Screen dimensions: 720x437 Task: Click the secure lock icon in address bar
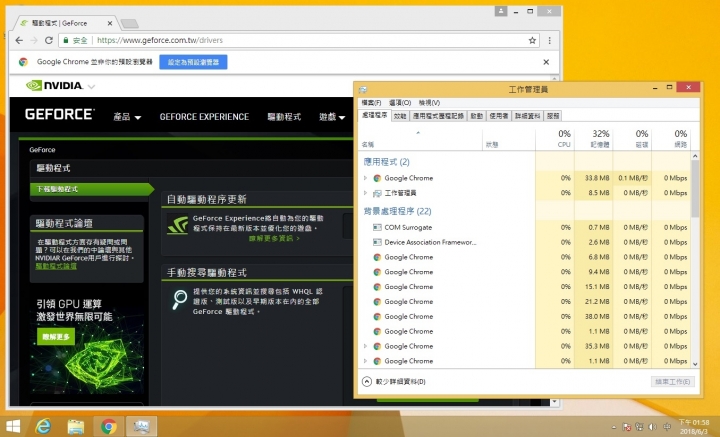(x=66, y=40)
